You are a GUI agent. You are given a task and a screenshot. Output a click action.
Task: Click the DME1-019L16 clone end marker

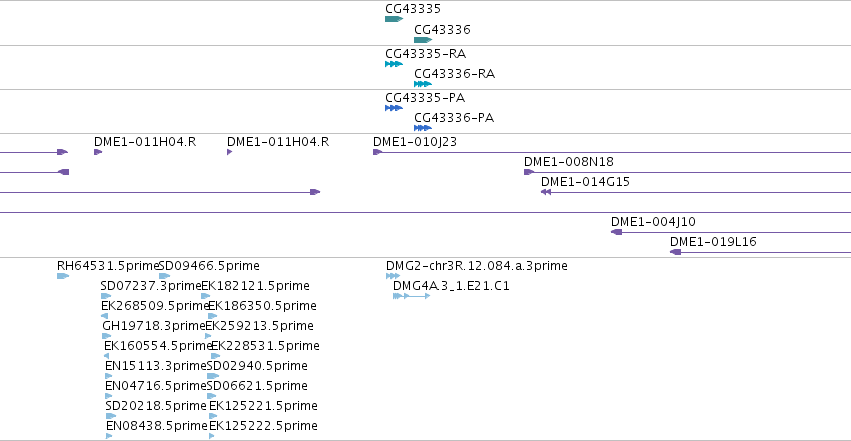(676, 252)
